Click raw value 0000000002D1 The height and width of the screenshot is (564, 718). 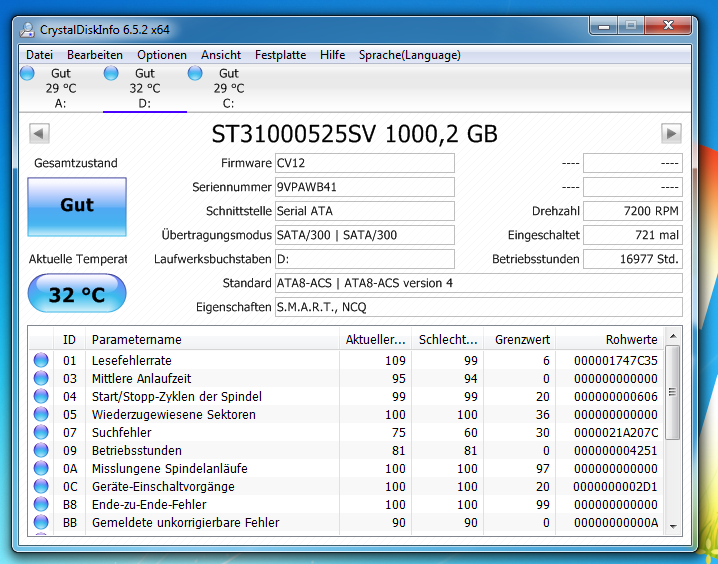615,487
